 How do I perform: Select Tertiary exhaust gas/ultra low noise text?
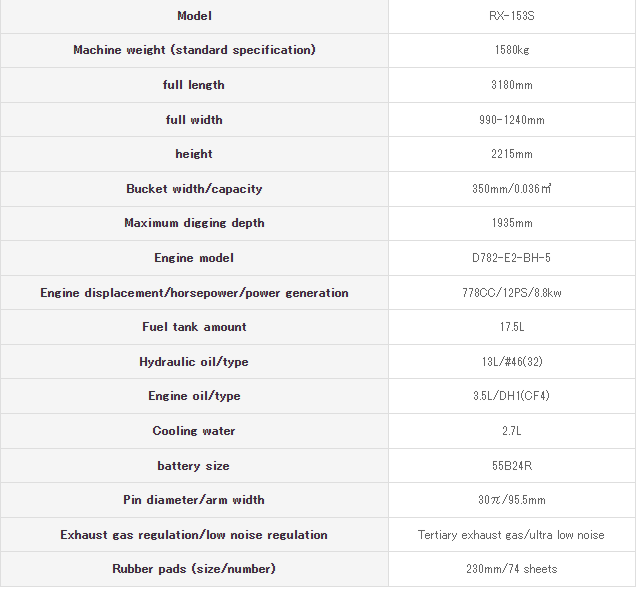[511, 535]
